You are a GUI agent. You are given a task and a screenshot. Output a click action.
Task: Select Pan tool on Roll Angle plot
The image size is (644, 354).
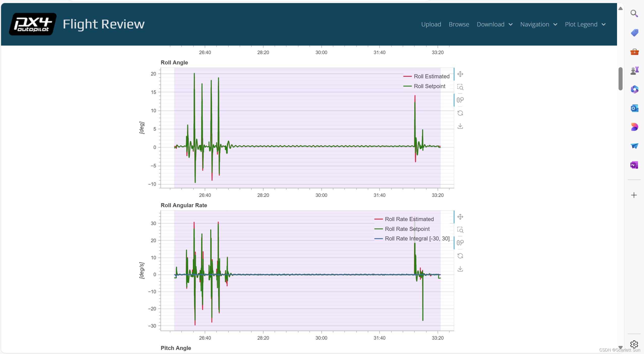[460, 74]
